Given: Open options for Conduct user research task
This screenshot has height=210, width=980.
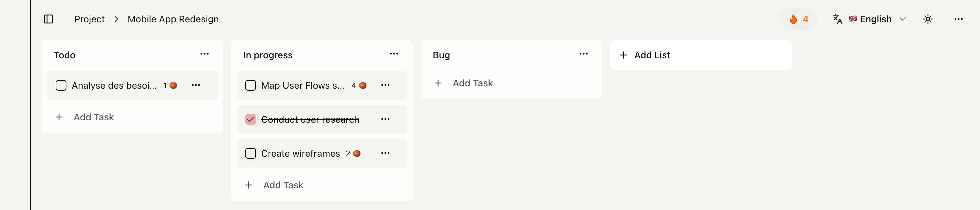Looking at the screenshot, I should [385, 119].
